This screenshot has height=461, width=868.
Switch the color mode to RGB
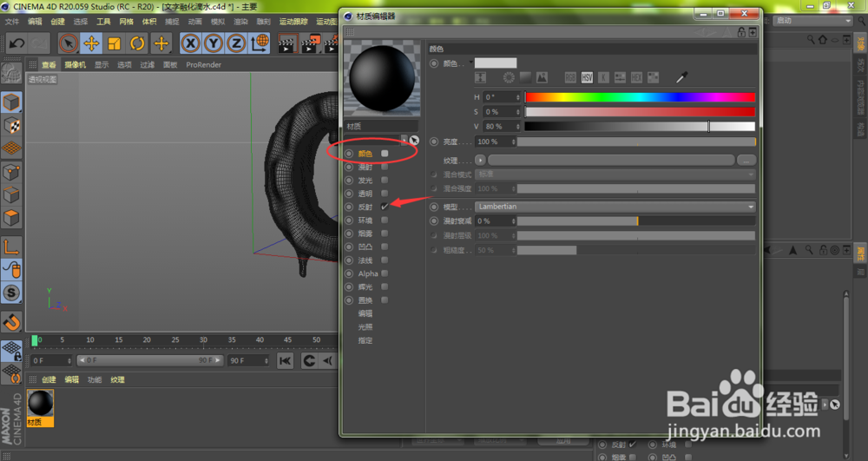coord(570,77)
